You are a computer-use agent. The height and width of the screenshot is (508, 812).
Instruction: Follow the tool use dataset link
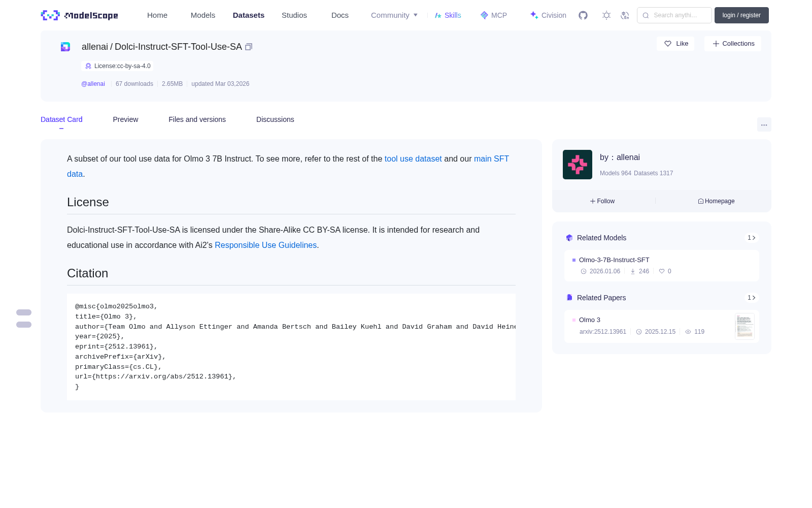click(413, 158)
